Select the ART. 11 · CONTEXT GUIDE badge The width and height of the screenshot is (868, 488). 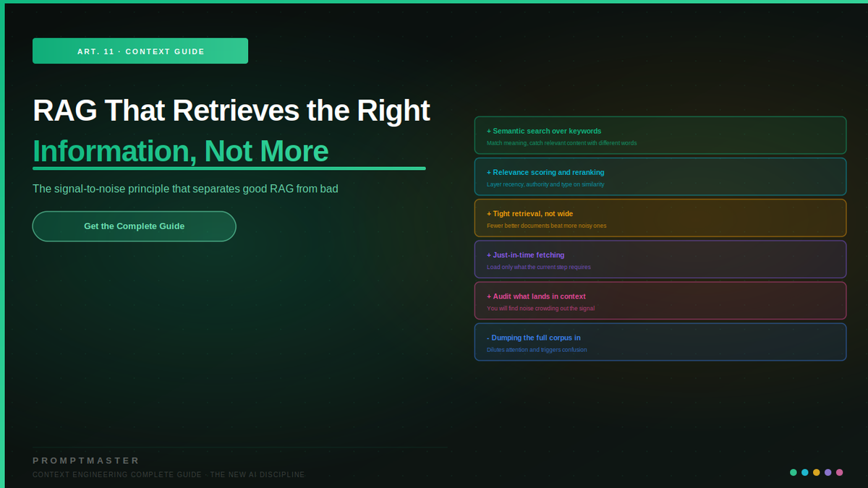140,51
